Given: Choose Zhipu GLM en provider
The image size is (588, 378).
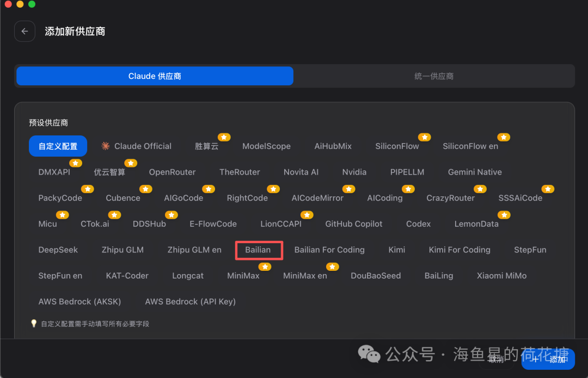Looking at the screenshot, I should tap(194, 250).
